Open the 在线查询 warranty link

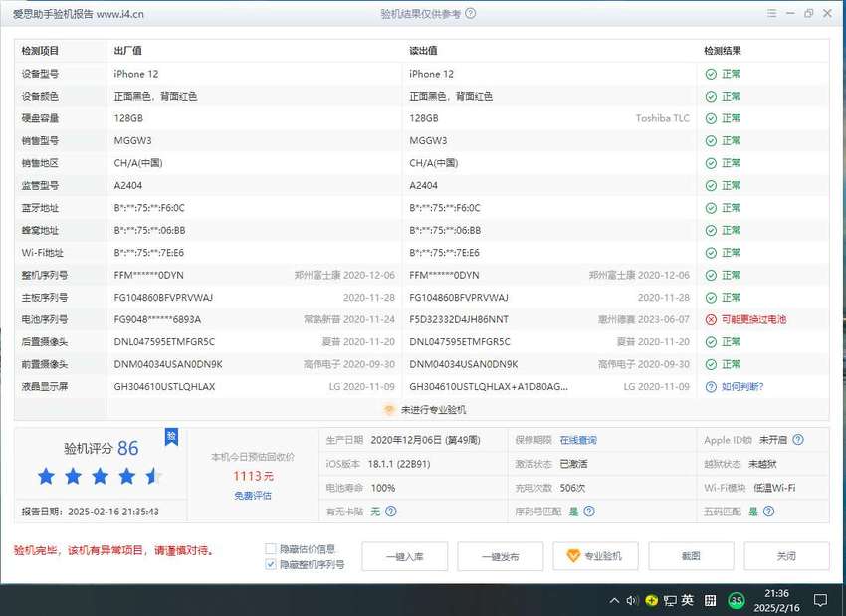[x=578, y=440]
